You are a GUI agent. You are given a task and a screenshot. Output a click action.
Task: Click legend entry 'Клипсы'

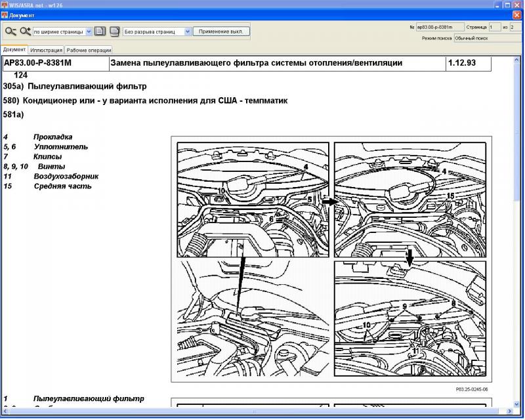47,156
